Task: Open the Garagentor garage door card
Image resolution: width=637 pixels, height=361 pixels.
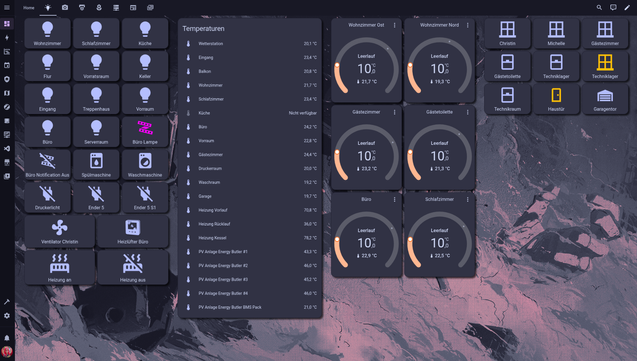Action: (605, 99)
